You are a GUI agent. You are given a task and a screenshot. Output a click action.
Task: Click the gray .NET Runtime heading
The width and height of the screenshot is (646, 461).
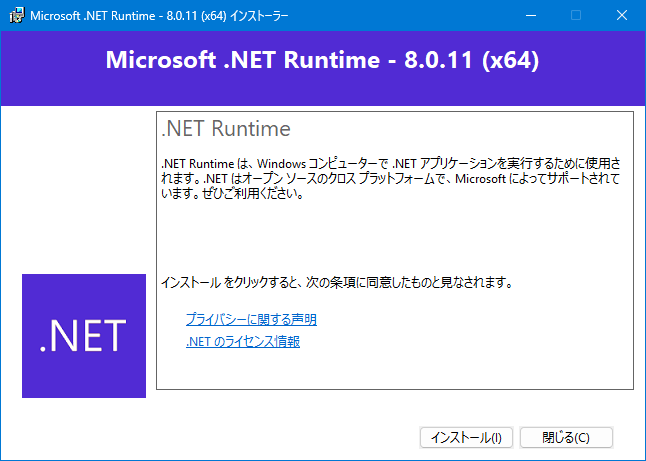coord(226,129)
